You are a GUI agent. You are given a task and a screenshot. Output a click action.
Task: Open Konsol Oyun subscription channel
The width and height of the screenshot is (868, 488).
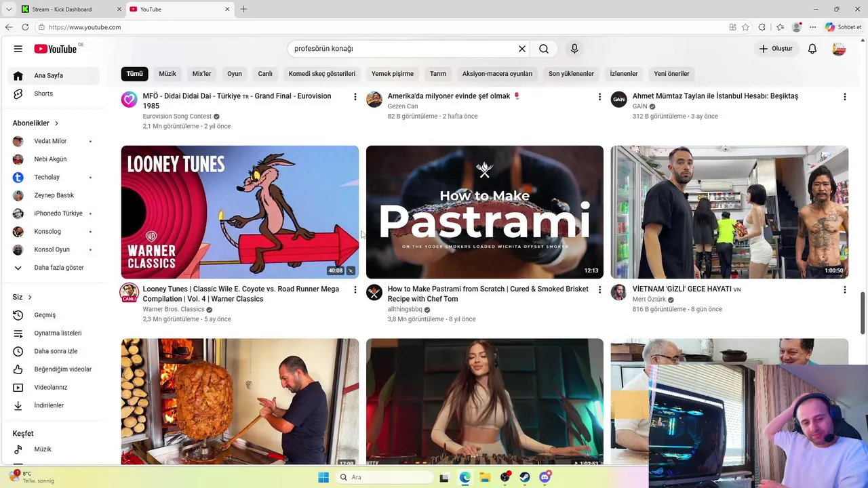[x=54, y=249]
